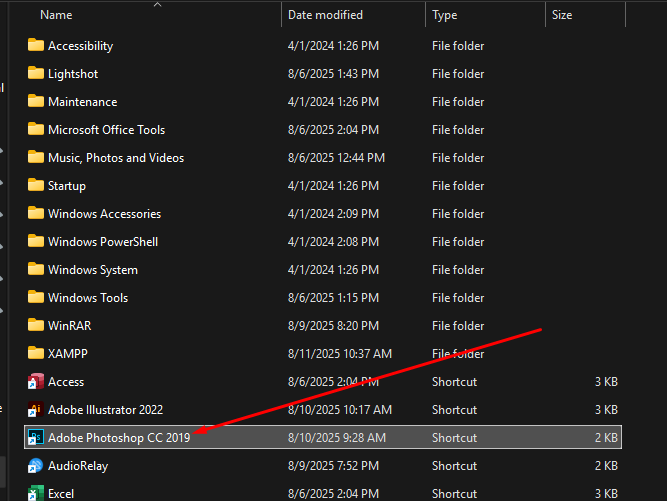This screenshot has height=501, width=667.
Task: Select the Adobe Illustrator 2022 icon
Action: tap(36, 410)
